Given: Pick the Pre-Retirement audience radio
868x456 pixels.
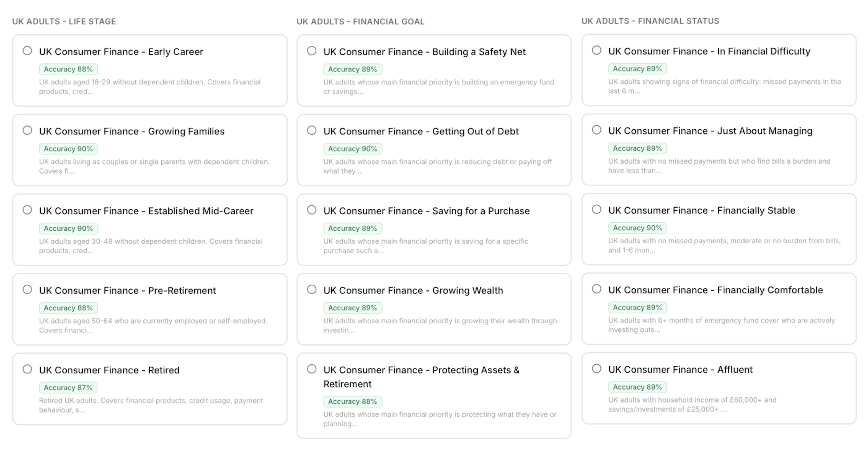Looking at the screenshot, I should [27, 289].
